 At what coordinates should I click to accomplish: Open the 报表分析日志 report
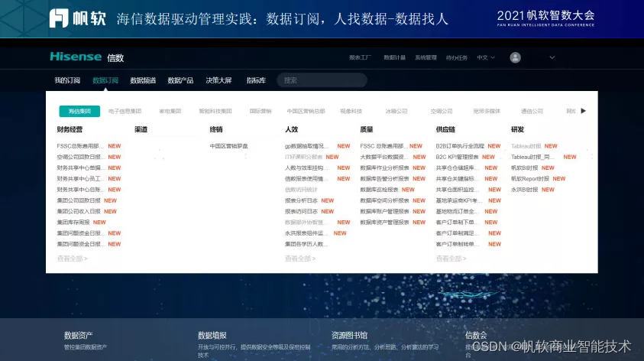click(x=301, y=200)
